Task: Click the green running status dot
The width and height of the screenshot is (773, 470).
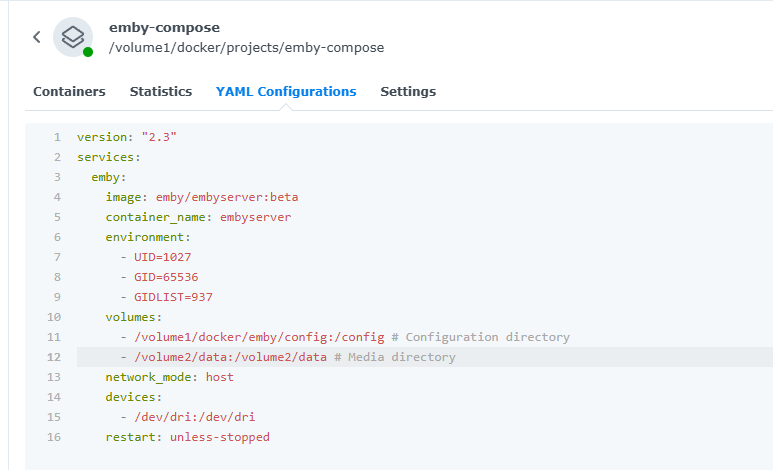Action: [88, 52]
